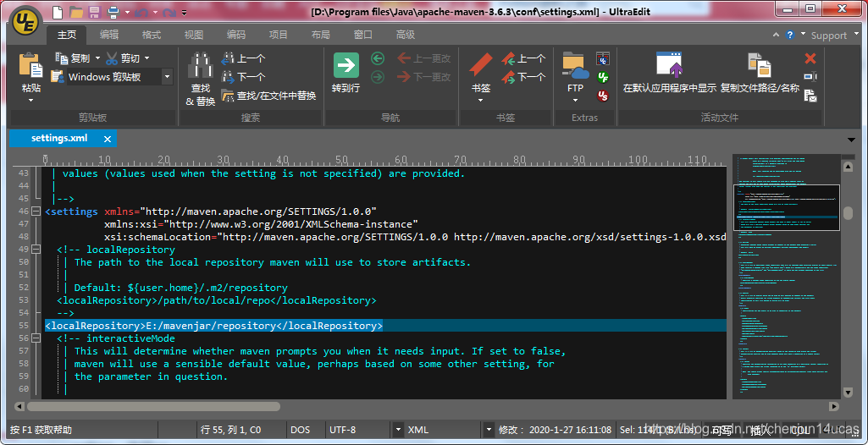Screen dimensions: 868x445
Task: Redo the last undone action
Action: [x=169, y=12]
